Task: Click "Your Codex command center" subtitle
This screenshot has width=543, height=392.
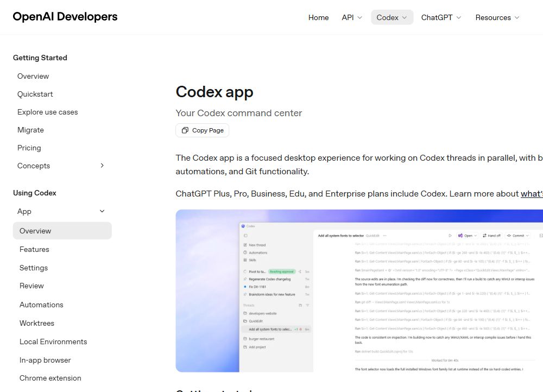Action: tap(238, 113)
